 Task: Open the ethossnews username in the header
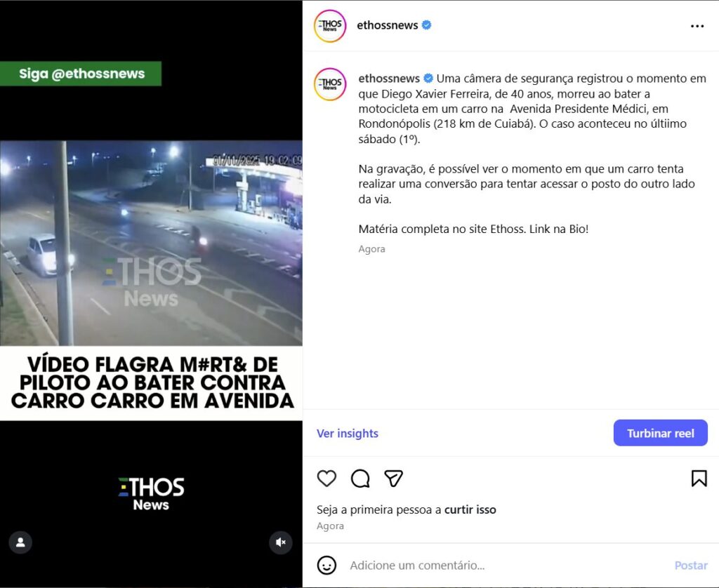tap(387, 25)
